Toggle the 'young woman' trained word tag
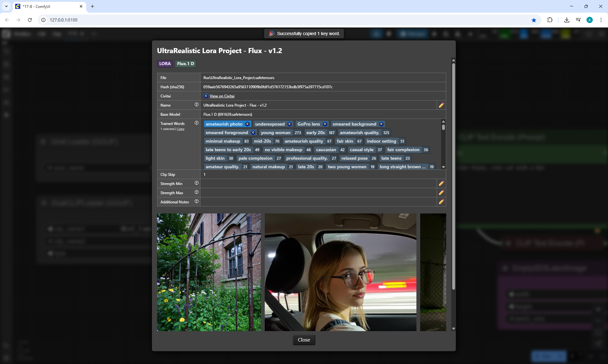This screenshot has height=364, width=608. click(275, 133)
